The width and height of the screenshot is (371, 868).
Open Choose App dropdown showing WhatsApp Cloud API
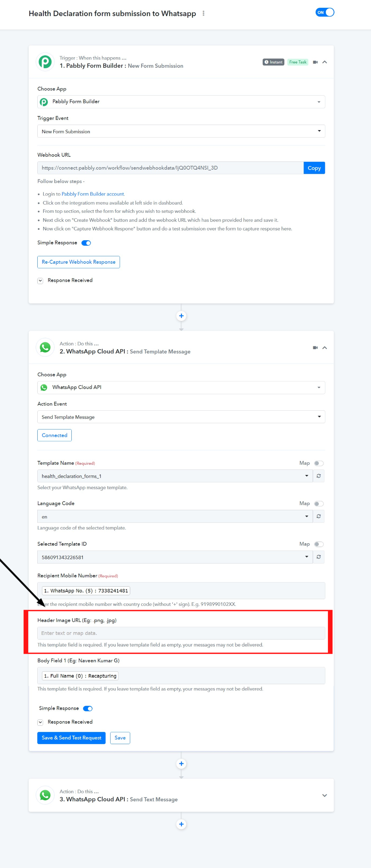(x=181, y=388)
